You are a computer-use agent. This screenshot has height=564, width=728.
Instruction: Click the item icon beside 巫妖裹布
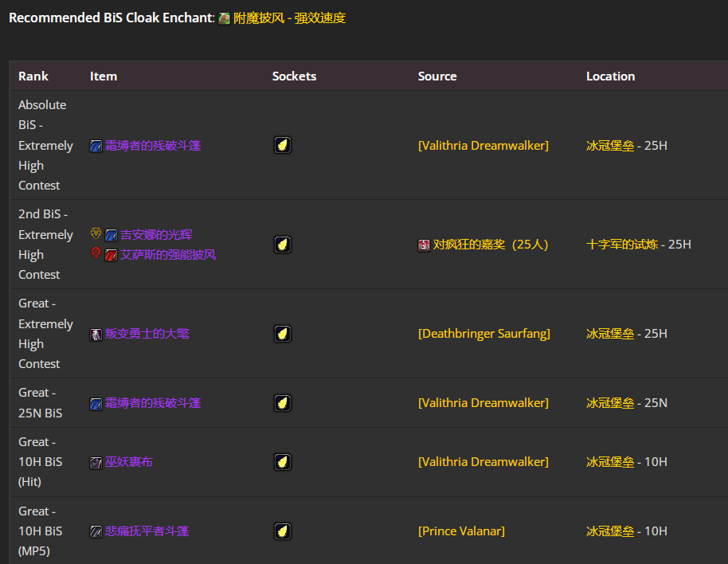[x=96, y=462]
